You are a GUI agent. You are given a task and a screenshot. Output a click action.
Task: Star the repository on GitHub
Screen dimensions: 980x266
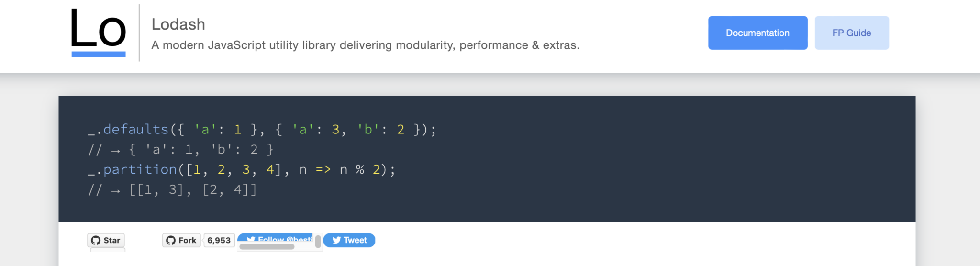[106, 240]
